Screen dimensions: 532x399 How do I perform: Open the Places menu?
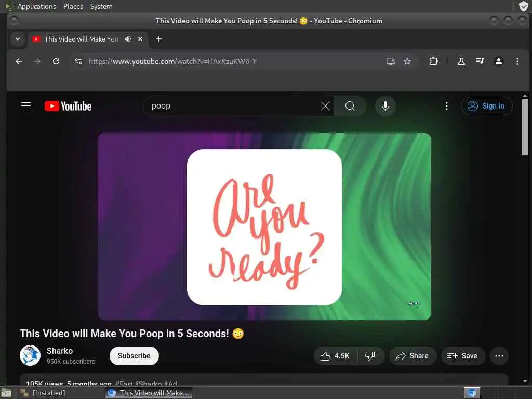(73, 6)
